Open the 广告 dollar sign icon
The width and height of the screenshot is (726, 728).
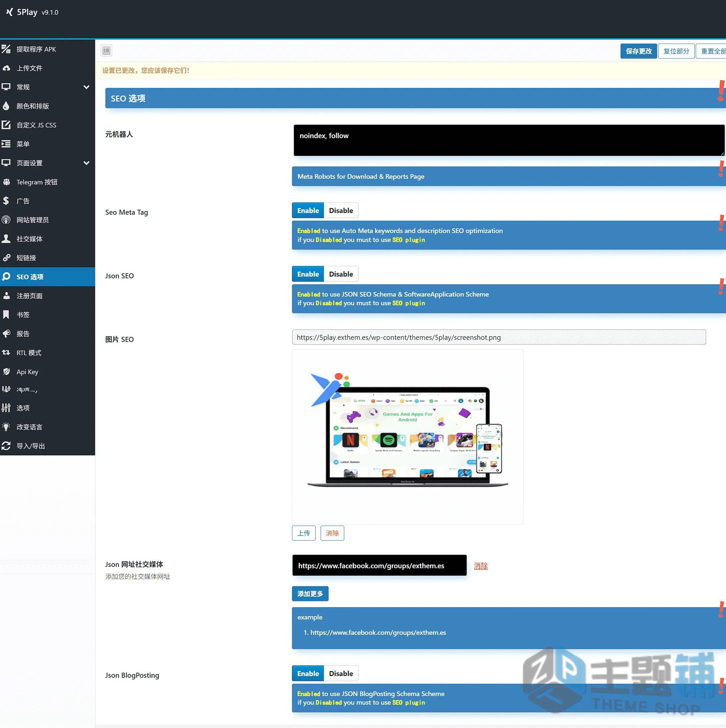6,201
